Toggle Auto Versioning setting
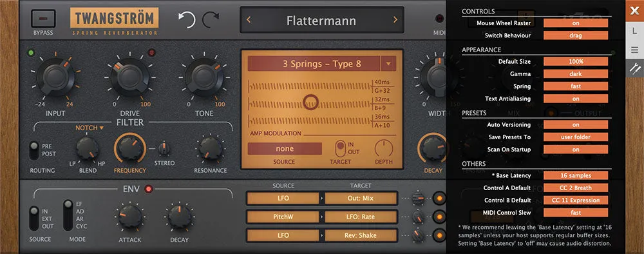Screen dimensions: 644x254 tap(576, 124)
